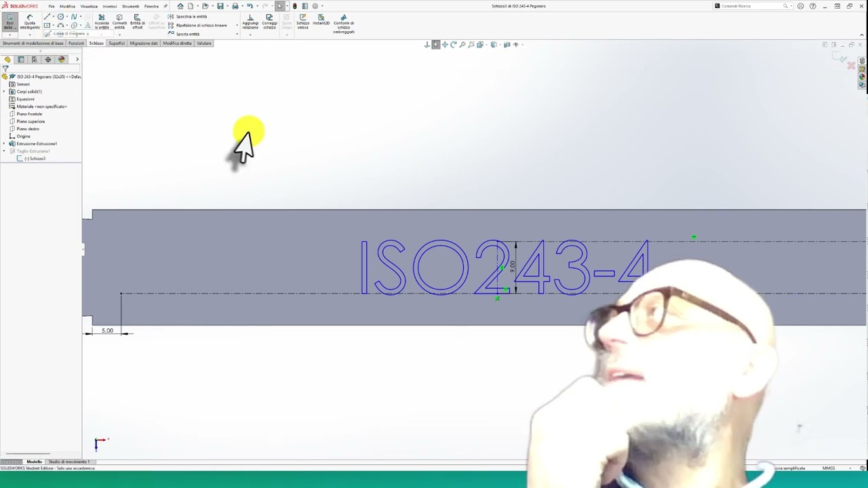The width and height of the screenshot is (868, 488).
Task: Click the Rebuild traffic light icon
Action: pos(294,6)
